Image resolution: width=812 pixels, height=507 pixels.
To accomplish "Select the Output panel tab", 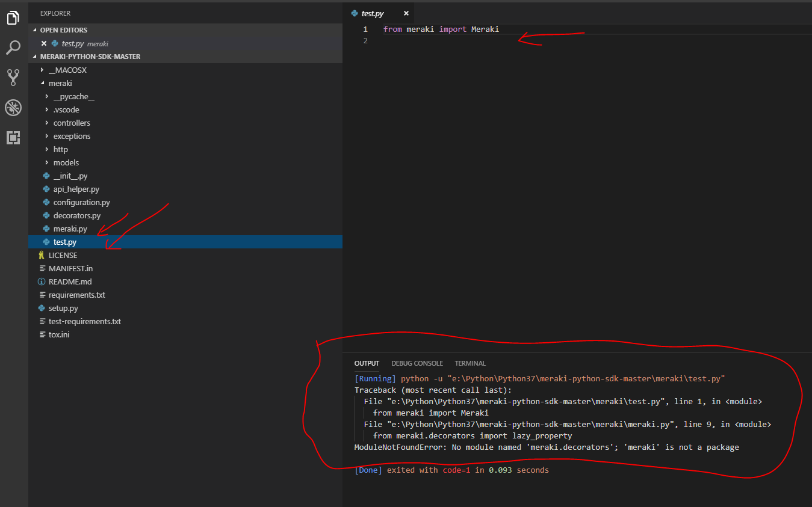I will point(367,363).
